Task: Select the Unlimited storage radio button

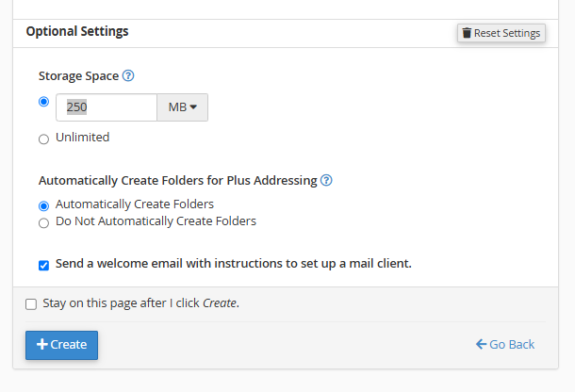Action: [x=43, y=139]
